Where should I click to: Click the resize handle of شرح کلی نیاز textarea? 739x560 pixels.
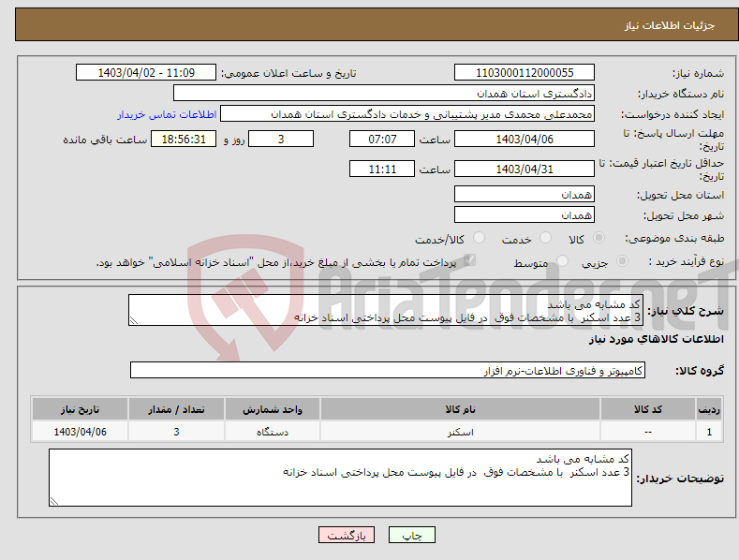[134, 320]
